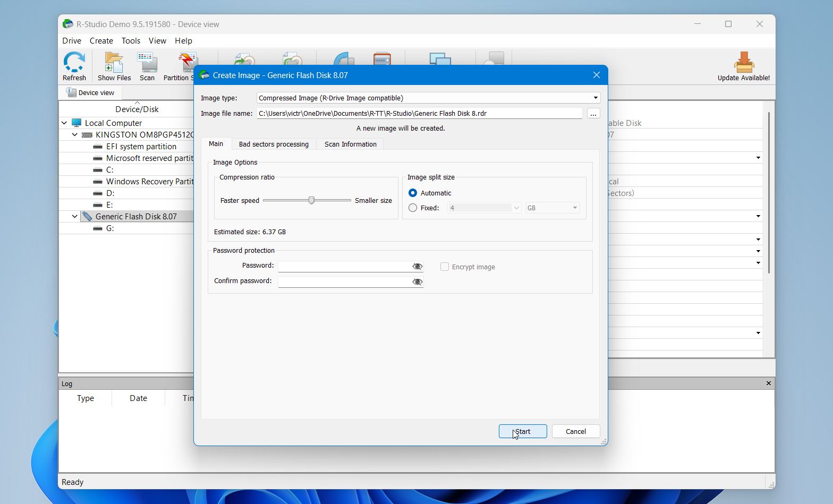Collapse the Local Computer tree node

[64, 123]
